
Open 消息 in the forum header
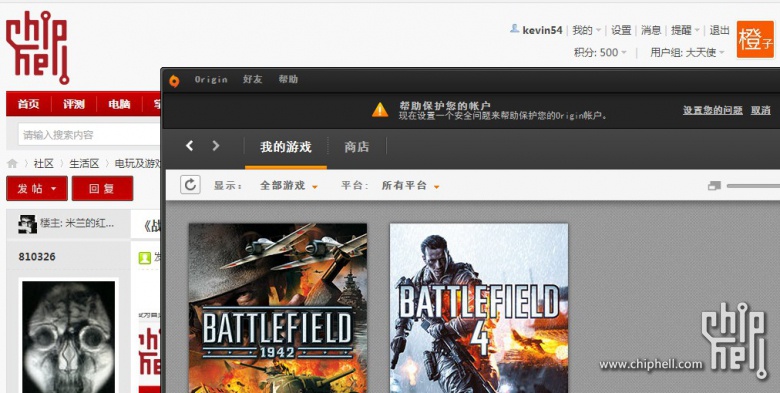[x=651, y=30]
